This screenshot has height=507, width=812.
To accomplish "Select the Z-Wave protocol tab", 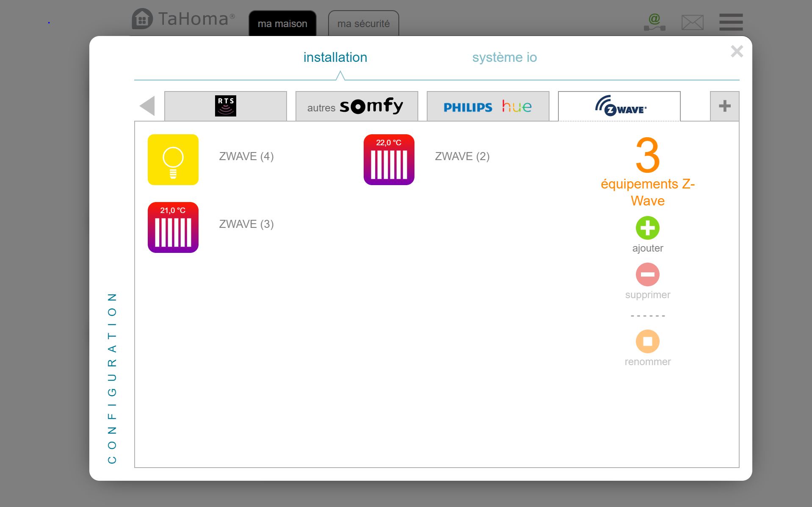I will point(619,106).
